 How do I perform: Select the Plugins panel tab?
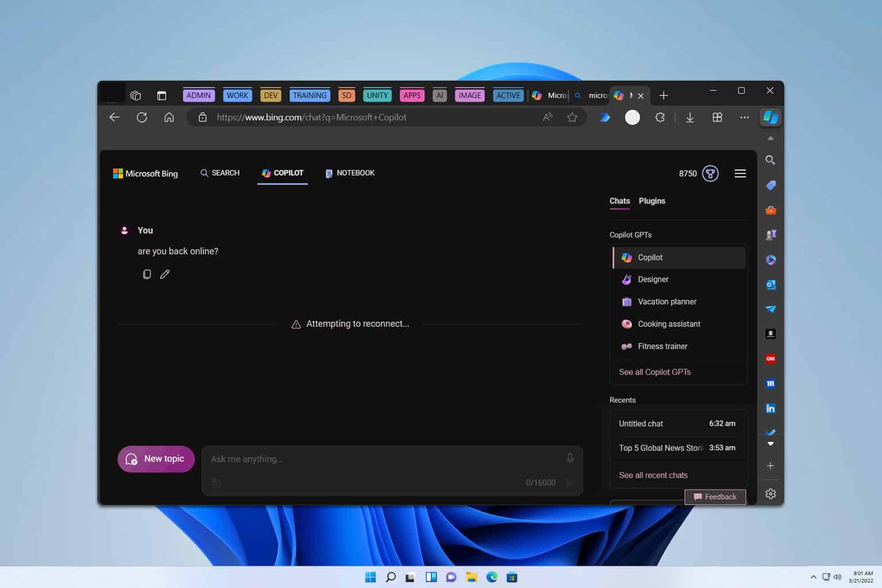tap(652, 201)
